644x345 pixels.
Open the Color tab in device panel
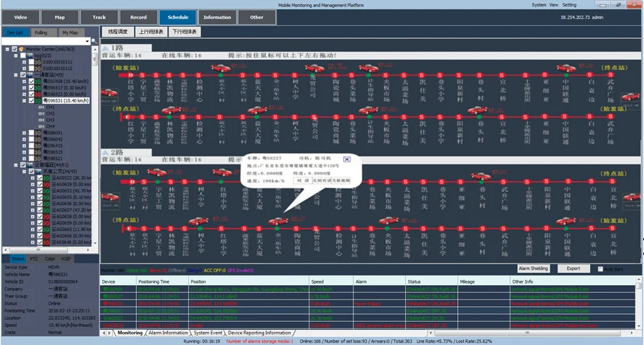[x=50, y=258]
